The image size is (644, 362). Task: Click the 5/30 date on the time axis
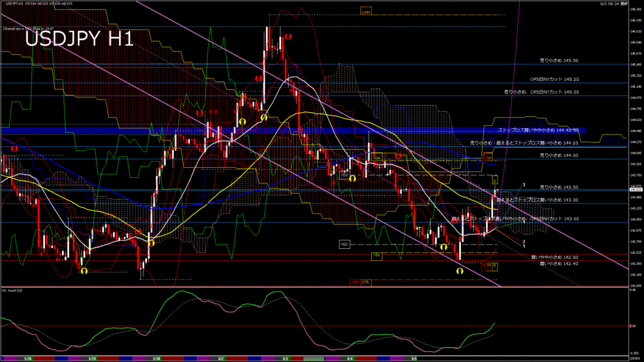coord(157,358)
